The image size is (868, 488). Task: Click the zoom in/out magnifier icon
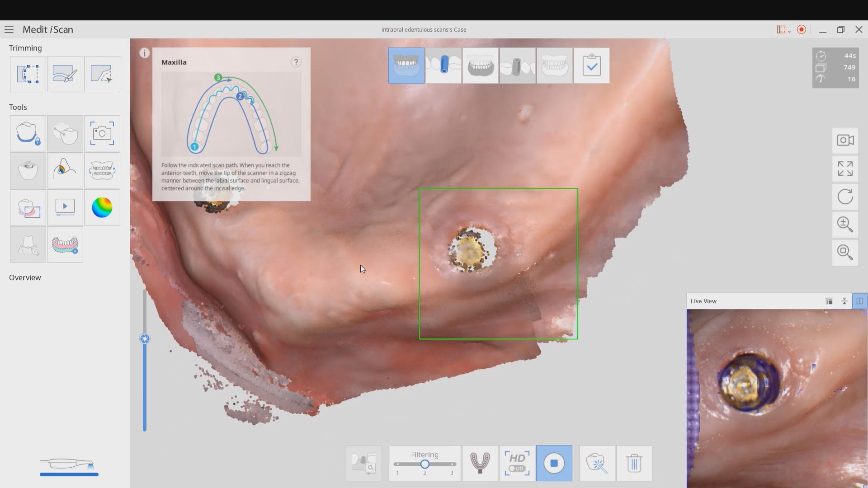[845, 225]
